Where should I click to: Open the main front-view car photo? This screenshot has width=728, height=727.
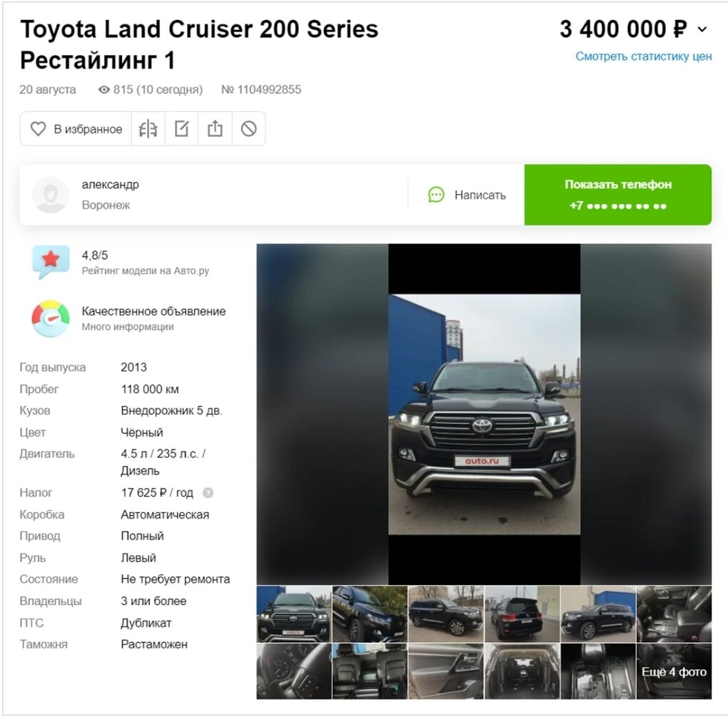click(484, 414)
